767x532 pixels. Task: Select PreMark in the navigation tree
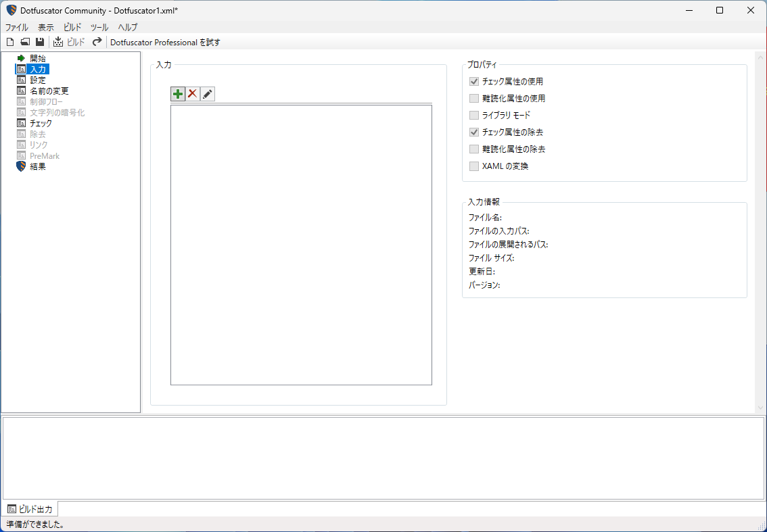(x=45, y=156)
